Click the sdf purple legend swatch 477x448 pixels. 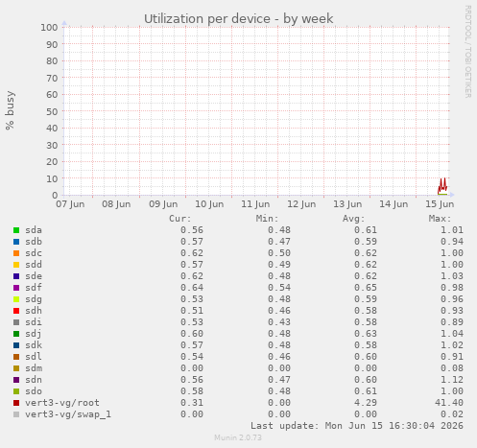[x=16, y=288]
